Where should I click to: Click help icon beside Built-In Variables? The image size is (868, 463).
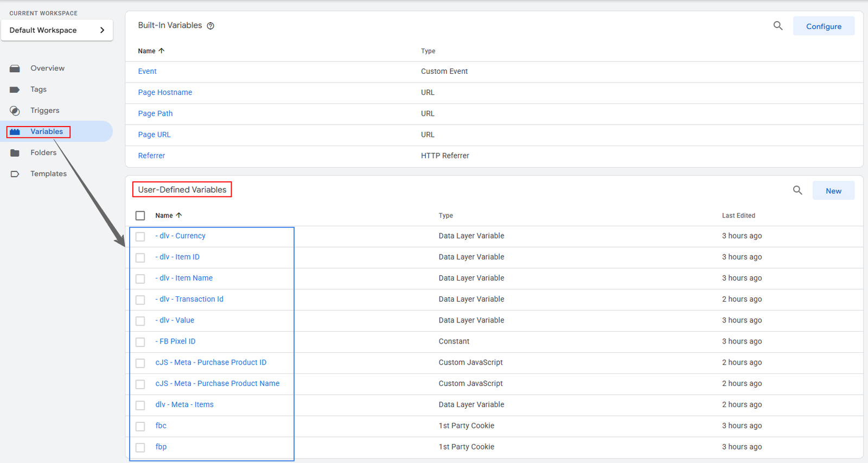(x=210, y=26)
